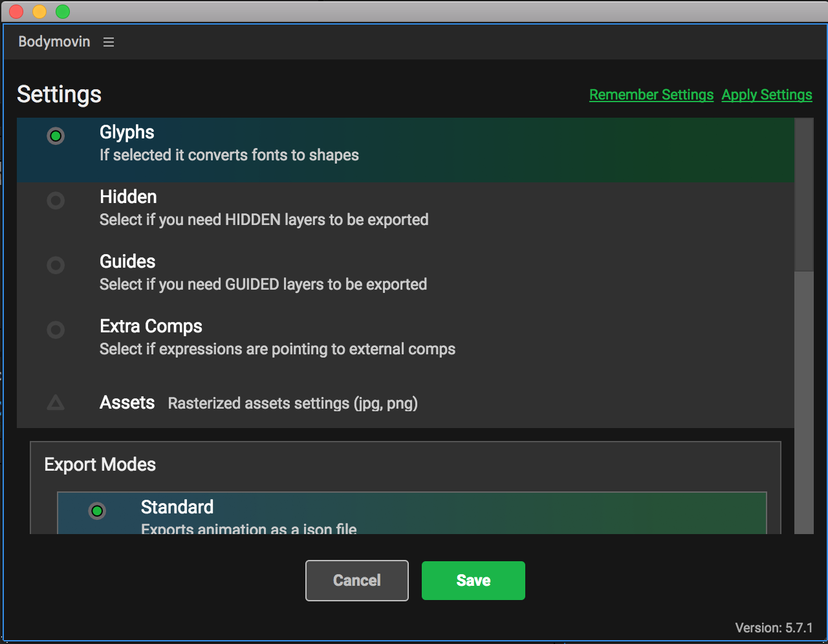Click the Bodymovin panel title

point(54,41)
